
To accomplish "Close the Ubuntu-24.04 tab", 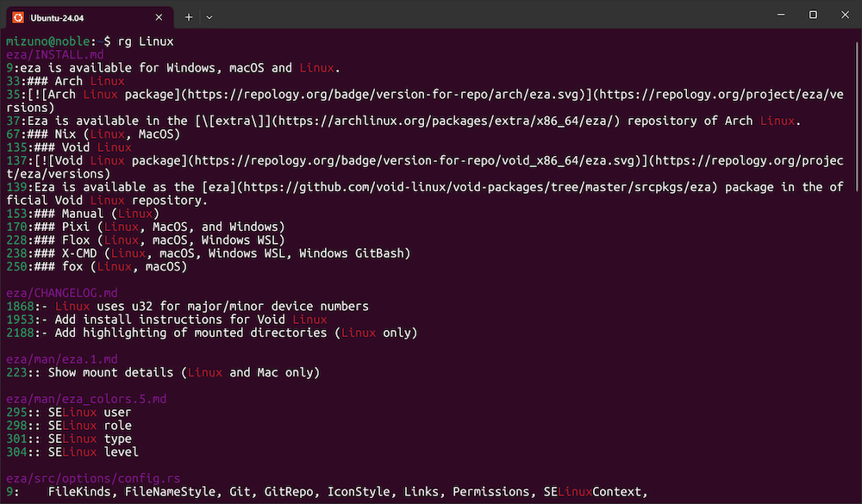I will [x=157, y=16].
